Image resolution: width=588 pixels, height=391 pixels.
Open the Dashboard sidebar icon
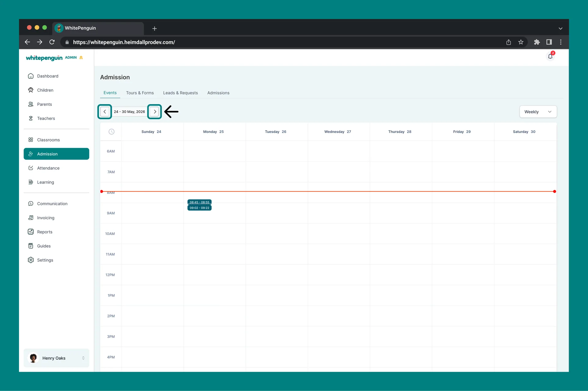click(31, 76)
